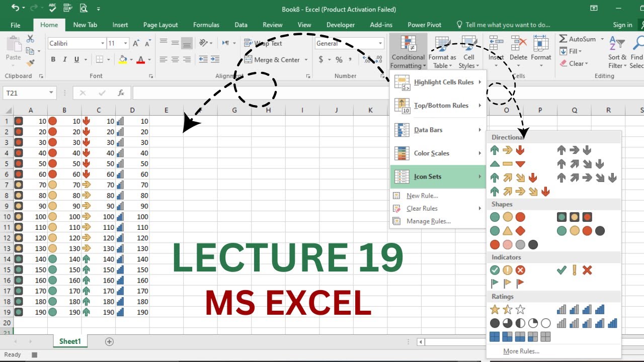Click the Undo icon in title bar

(x=16, y=8)
